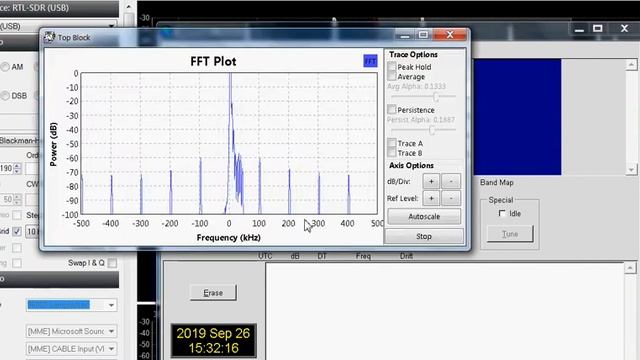This screenshot has width=640, height=360.
Task: Click the Freq column header
Action: 363,256
